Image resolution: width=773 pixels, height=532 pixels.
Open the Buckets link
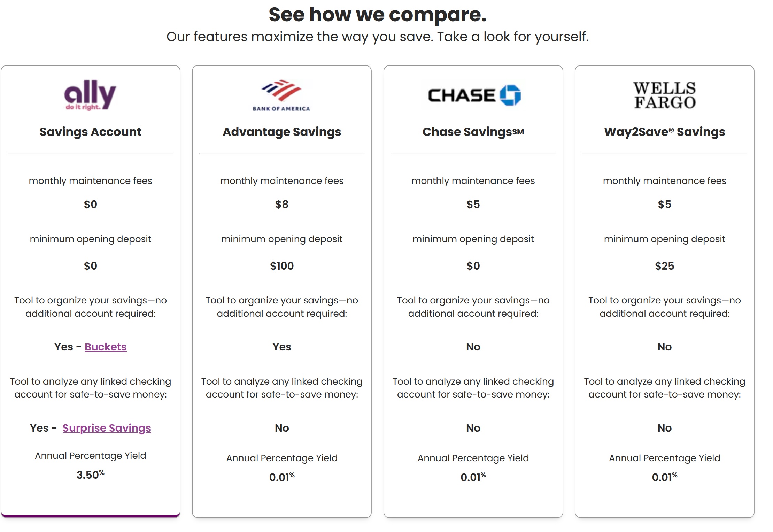(106, 347)
